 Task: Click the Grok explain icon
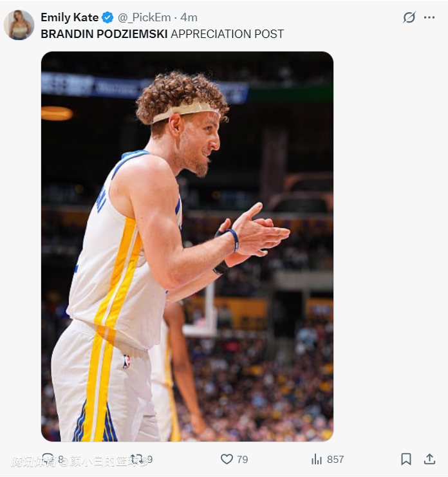coord(409,17)
